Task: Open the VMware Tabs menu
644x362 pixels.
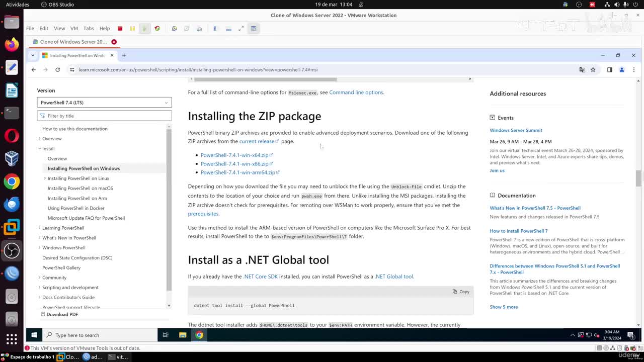Action: (x=89, y=29)
